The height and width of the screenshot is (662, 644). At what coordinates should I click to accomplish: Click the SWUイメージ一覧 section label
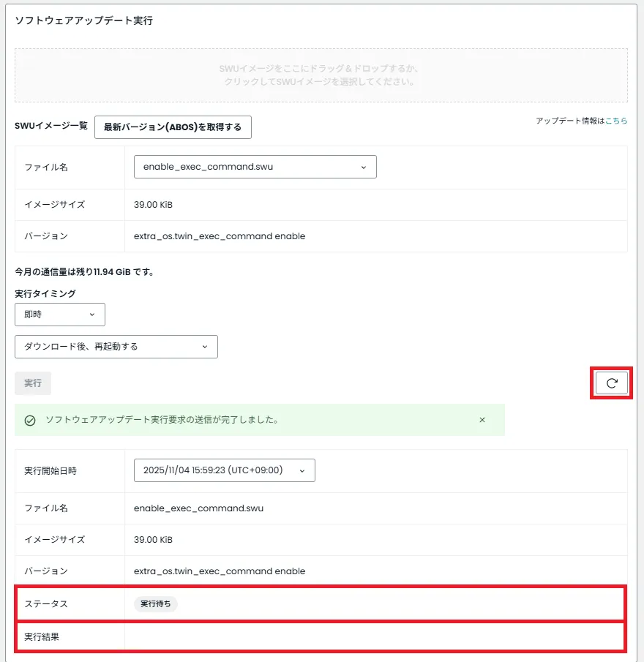(49, 125)
